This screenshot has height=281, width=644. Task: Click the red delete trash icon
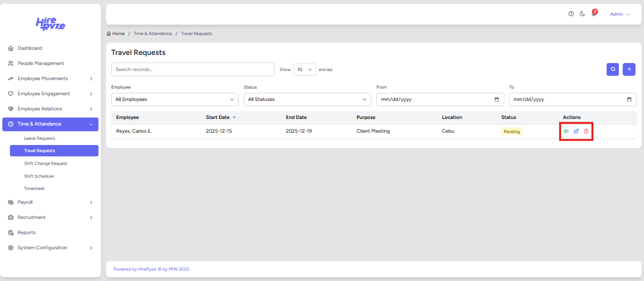pos(586,131)
